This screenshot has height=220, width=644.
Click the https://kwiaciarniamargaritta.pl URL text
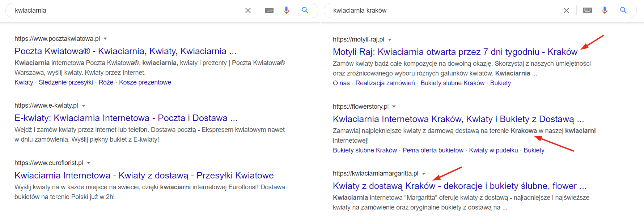376,173
